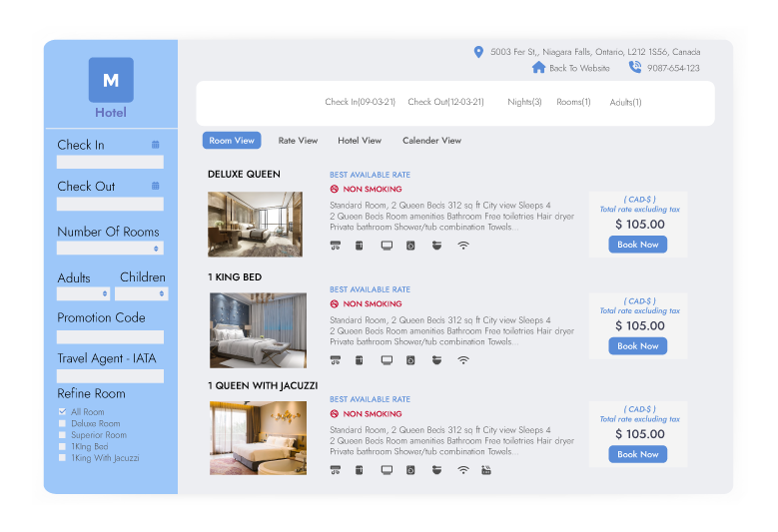Click the Back To Website link
Image resolution: width=778 pixels, height=532 pixels.
click(x=579, y=69)
